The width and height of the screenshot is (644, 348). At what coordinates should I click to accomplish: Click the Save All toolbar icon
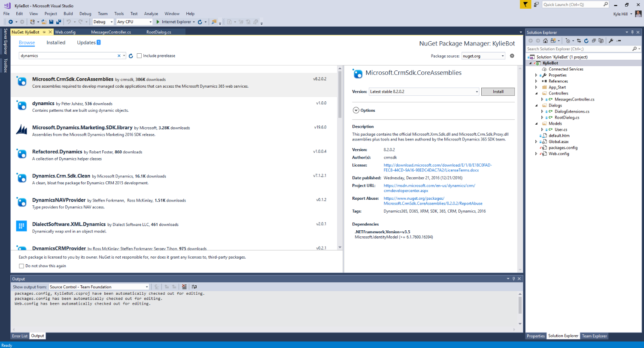click(x=58, y=21)
